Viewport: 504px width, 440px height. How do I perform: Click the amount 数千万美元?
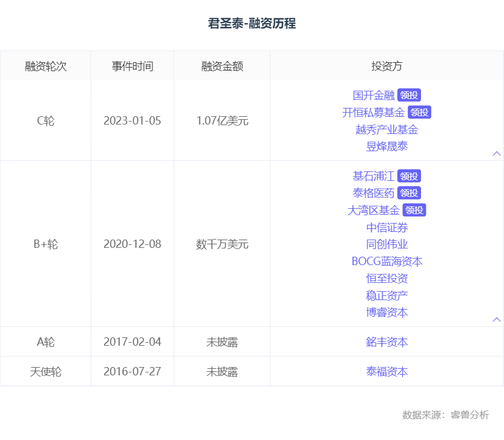click(222, 244)
